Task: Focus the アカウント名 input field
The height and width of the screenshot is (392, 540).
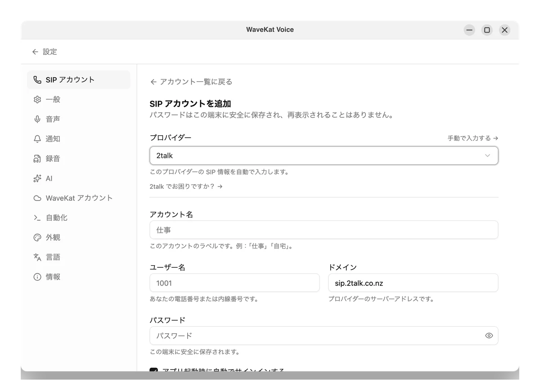Action: click(x=324, y=230)
